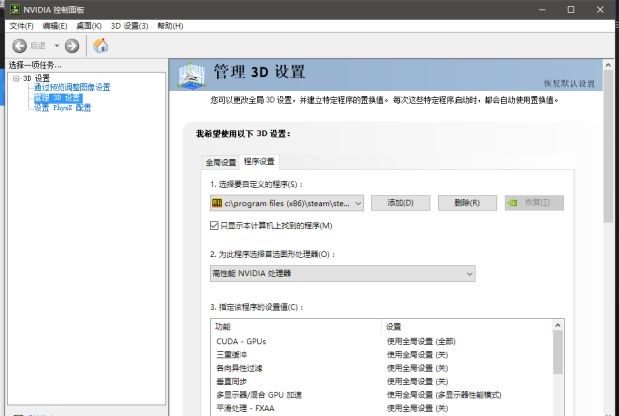Click the Forward arrow icon in toolbar
The image size is (619, 416).
click(x=72, y=46)
